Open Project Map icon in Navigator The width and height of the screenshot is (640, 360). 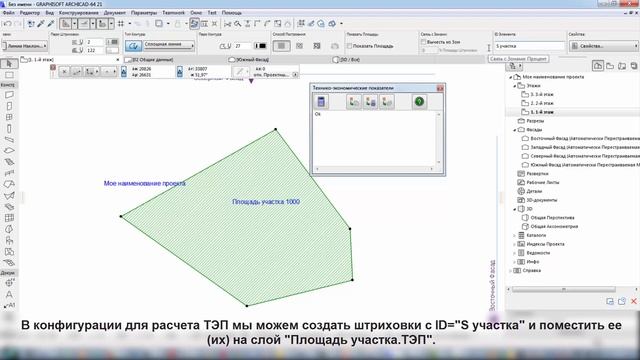tap(598, 65)
